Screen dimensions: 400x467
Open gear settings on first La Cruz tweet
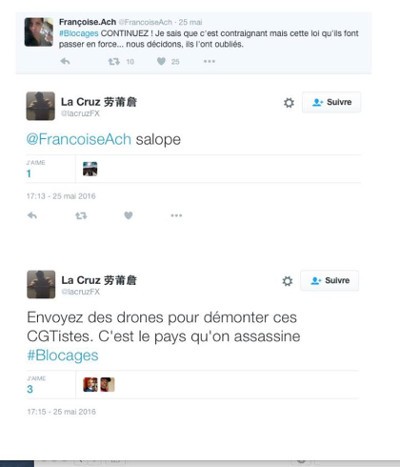pos(289,103)
